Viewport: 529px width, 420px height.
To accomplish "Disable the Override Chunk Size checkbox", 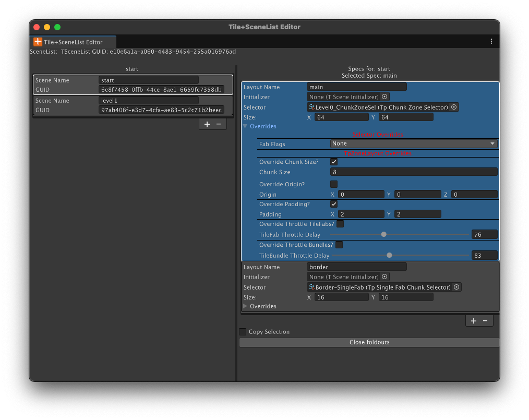I will coord(334,162).
